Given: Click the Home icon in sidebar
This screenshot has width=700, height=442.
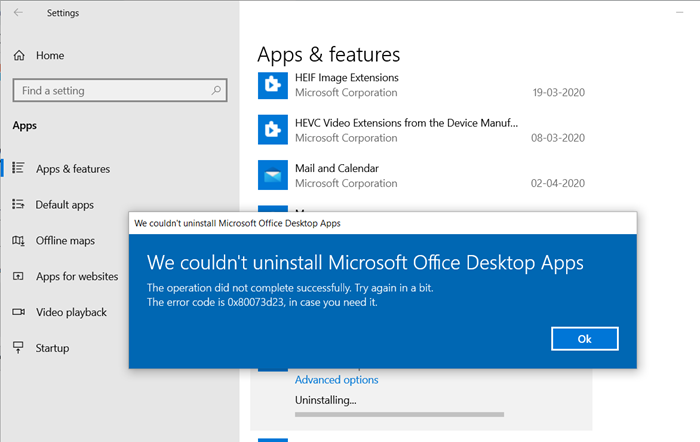Looking at the screenshot, I should point(18,55).
